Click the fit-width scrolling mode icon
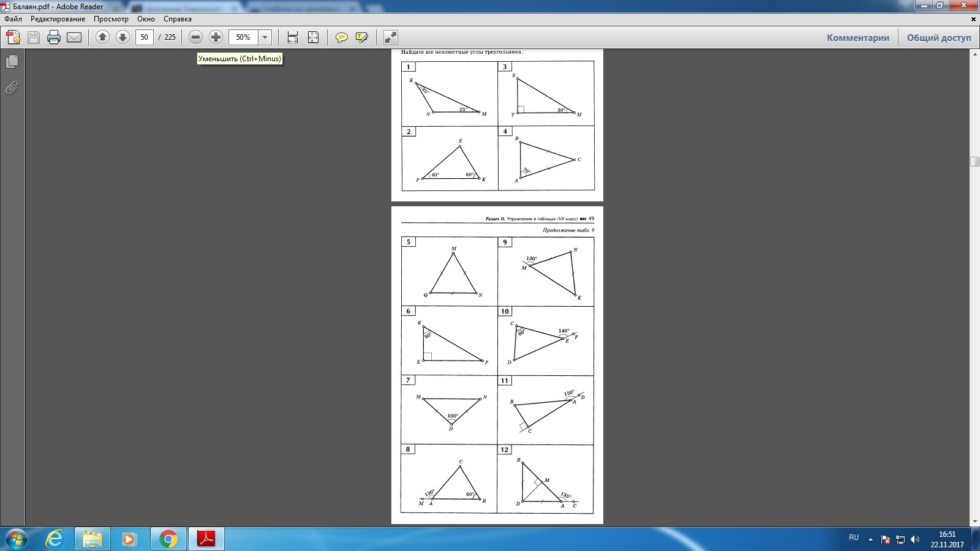The image size is (980, 551). click(293, 37)
